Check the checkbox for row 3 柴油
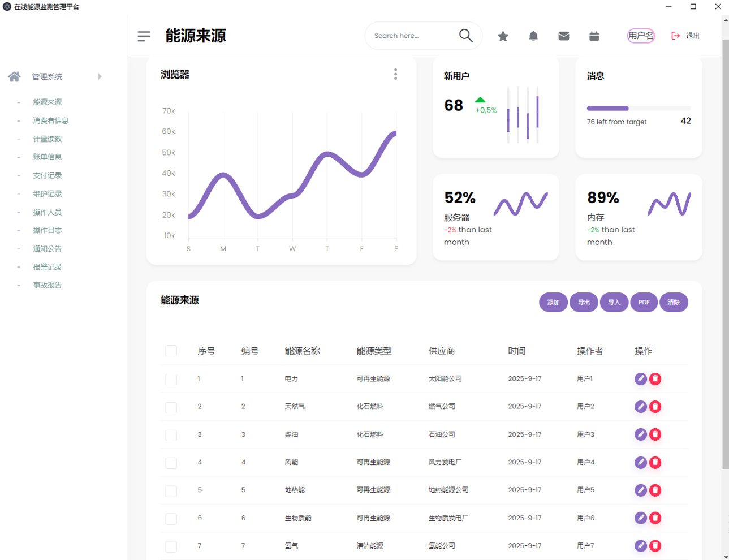Image resolution: width=729 pixels, height=560 pixels. (171, 435)
